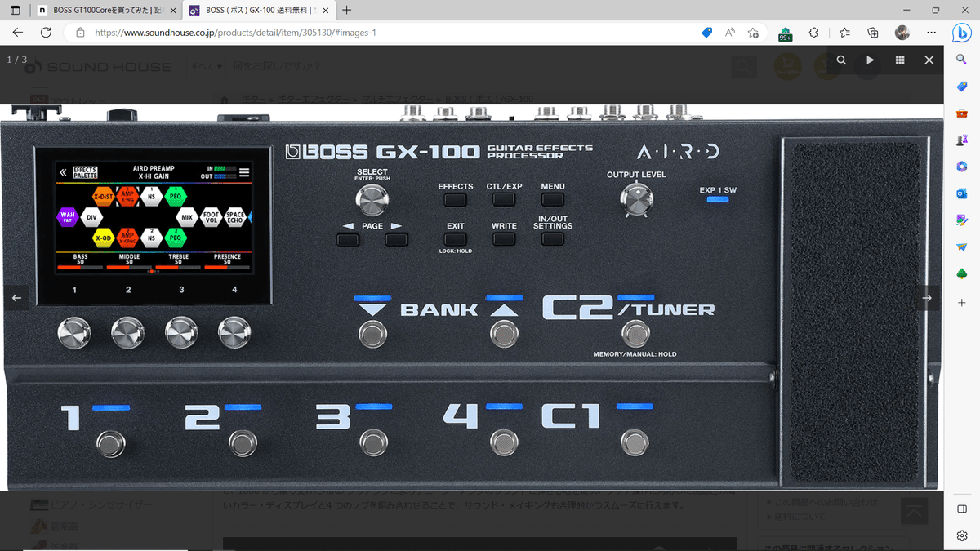This screenshot has width=980, height=551.
Task: Show the thumbnail grid in lightbox
Action: pyautogui.click(x=900, y=60)
